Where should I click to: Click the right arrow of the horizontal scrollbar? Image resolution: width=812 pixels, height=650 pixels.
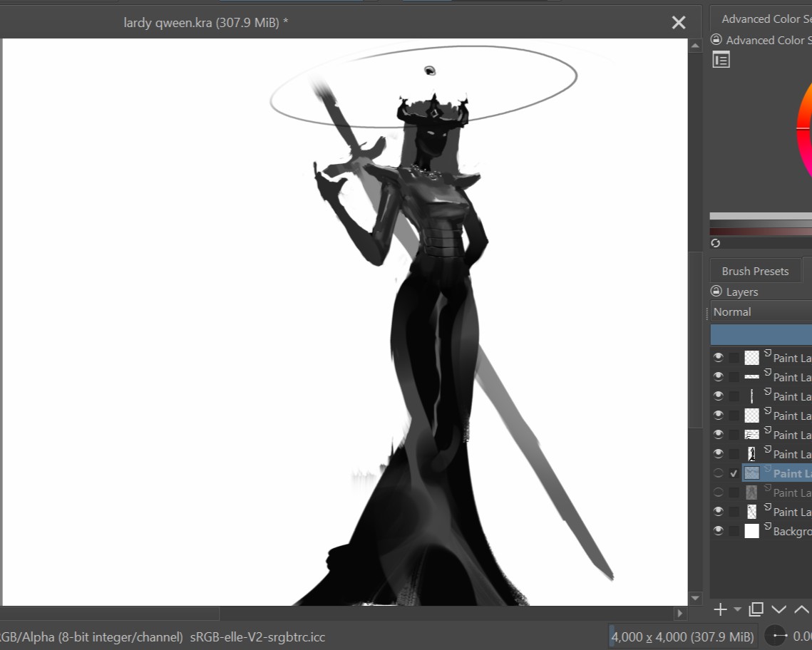[x=680, y=613]
